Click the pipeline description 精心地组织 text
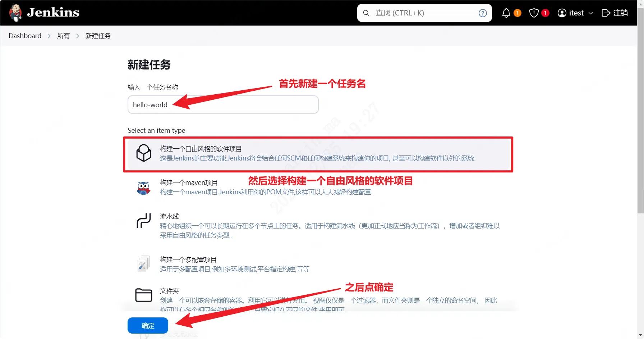 [x=330, y=230]
